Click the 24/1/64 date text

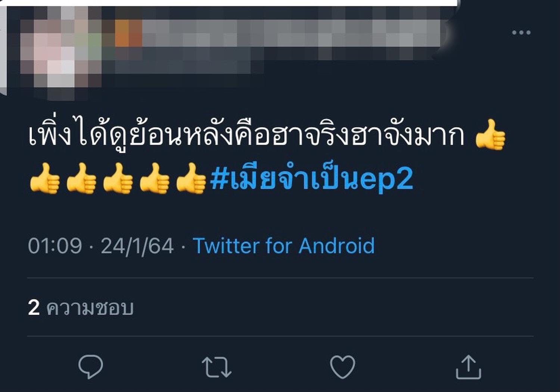[x=137, y=246]
